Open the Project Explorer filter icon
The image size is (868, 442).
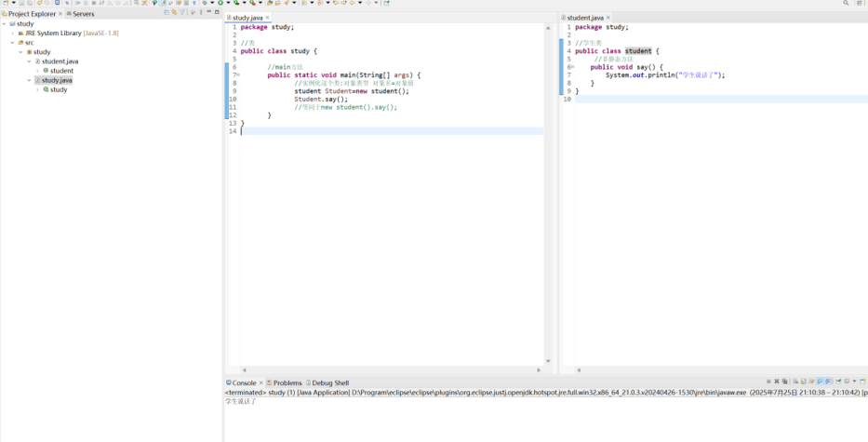pos(181,11)
